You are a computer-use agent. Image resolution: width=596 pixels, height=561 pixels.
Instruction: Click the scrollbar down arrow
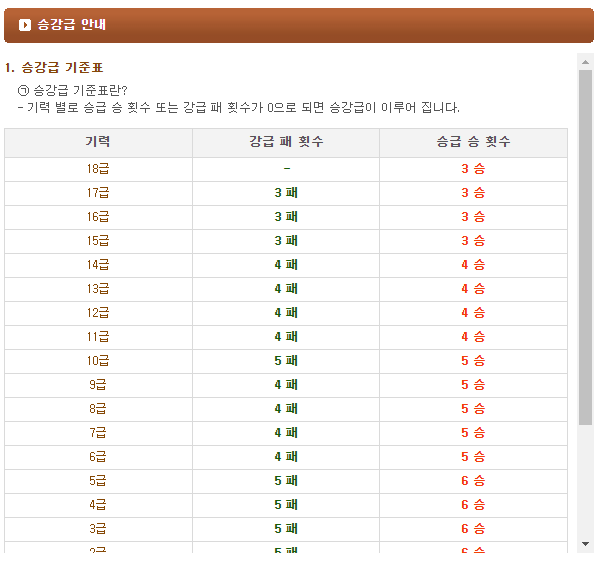585,544
